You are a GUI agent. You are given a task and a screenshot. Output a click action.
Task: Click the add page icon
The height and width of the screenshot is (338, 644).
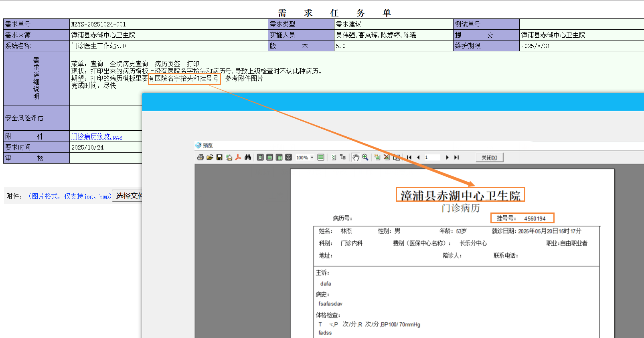[x=377, y=158]
